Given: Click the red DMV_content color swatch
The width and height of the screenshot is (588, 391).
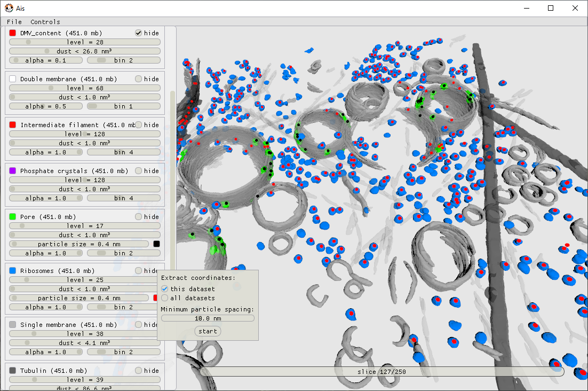Looking at the screenshot, I should pyautogui.click(x=12, y=33).
